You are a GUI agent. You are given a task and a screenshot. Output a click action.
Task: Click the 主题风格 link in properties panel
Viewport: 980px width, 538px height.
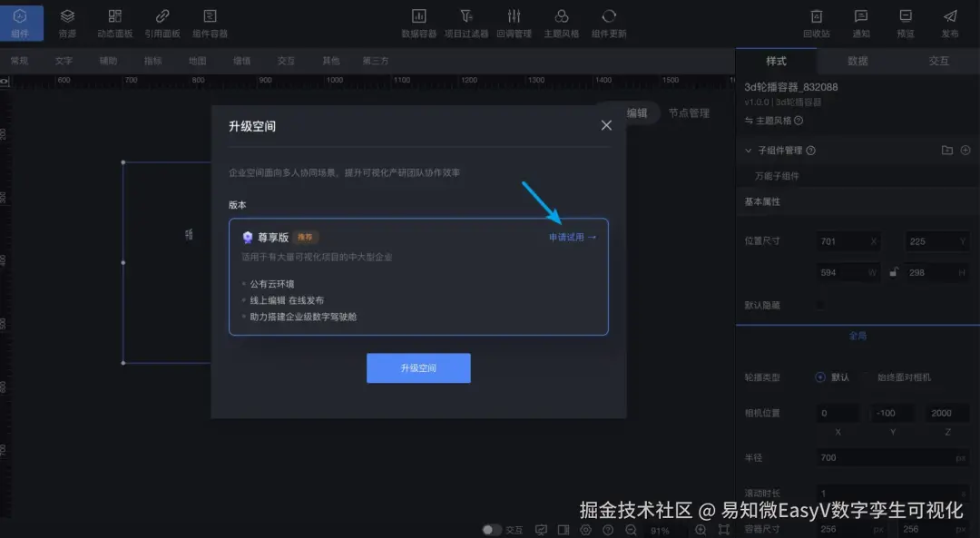click(x=773, y=121)
